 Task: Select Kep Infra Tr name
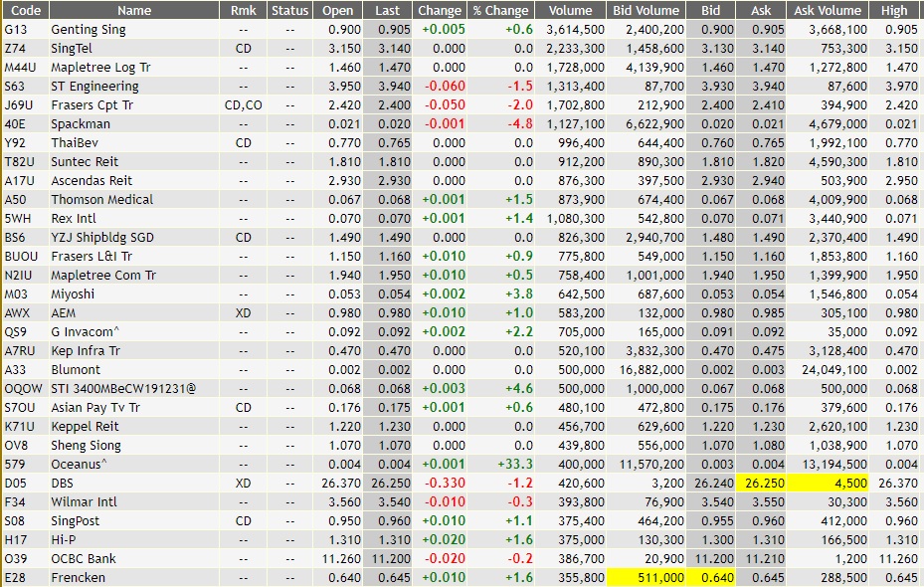point(86,350)
